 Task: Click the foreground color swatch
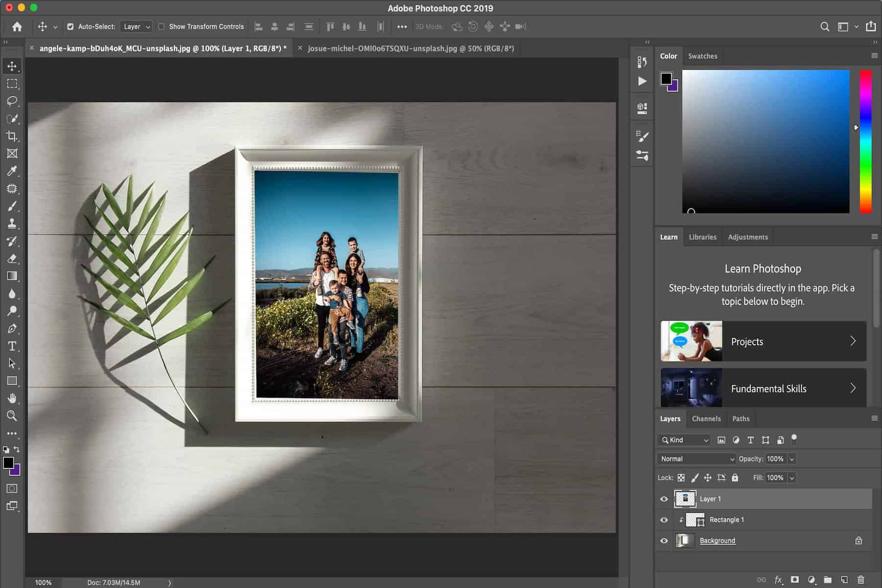(8, 463)
